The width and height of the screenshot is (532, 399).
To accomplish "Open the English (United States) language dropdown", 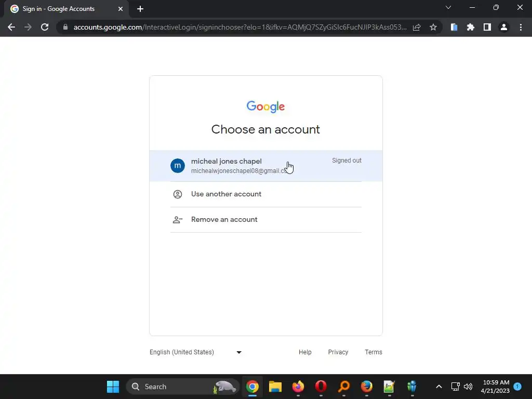I will click(196, 352).
